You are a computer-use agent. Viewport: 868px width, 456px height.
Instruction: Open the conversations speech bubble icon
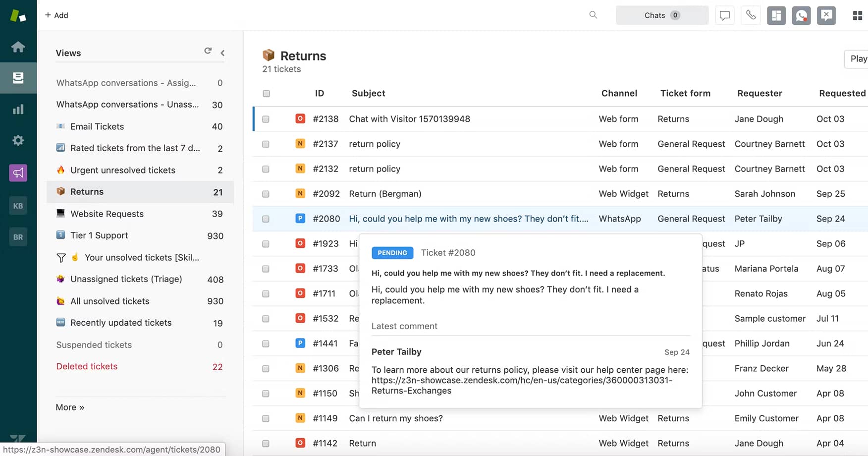point(725,15)
